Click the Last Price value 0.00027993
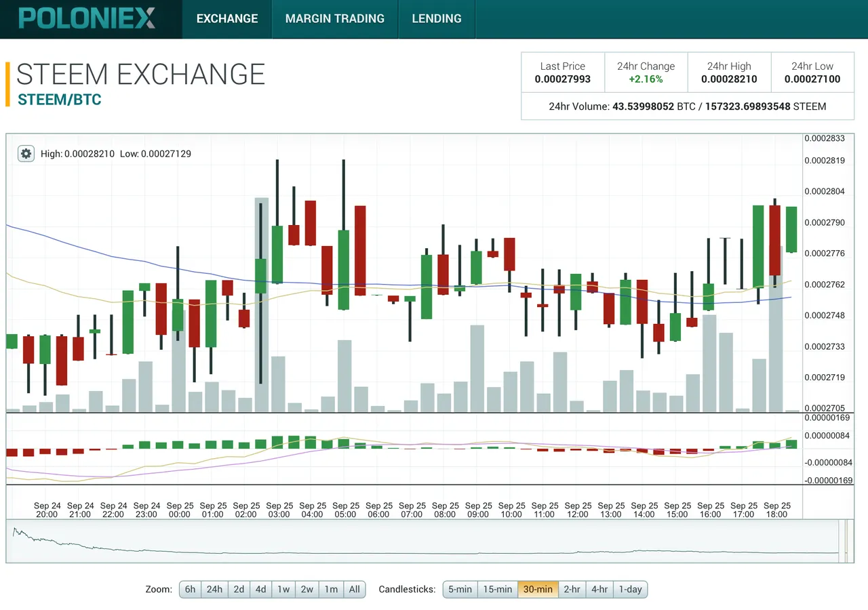The height and width of the screenshot is (610, 868). pyautogui.click(x=563, y=79)
